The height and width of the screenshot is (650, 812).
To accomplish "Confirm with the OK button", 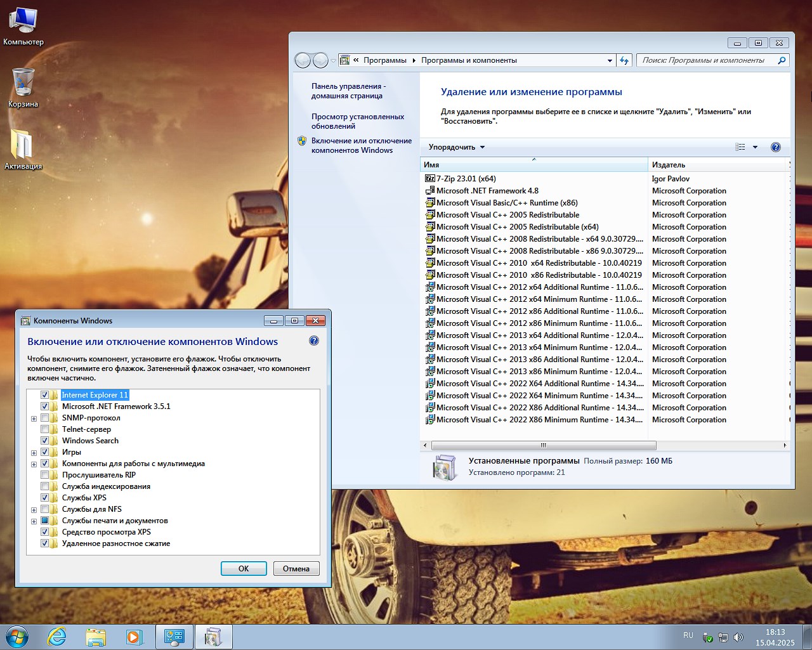I will (244, 568).
